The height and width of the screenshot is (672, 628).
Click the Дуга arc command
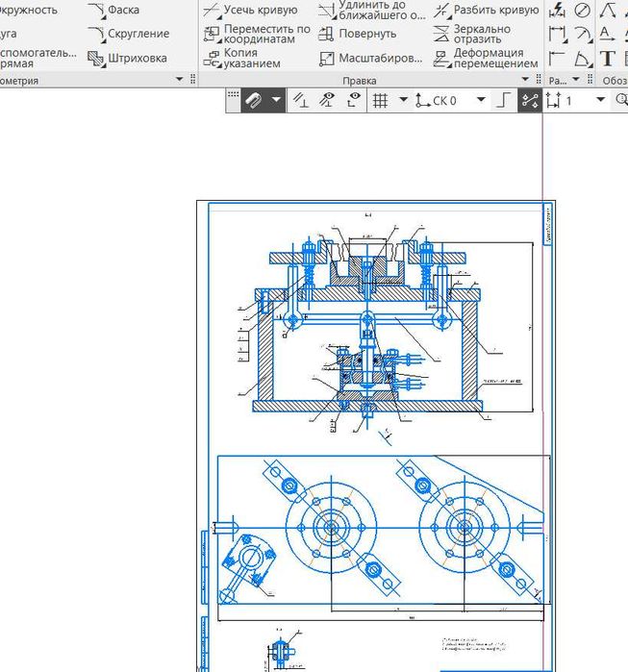[9, 34]
